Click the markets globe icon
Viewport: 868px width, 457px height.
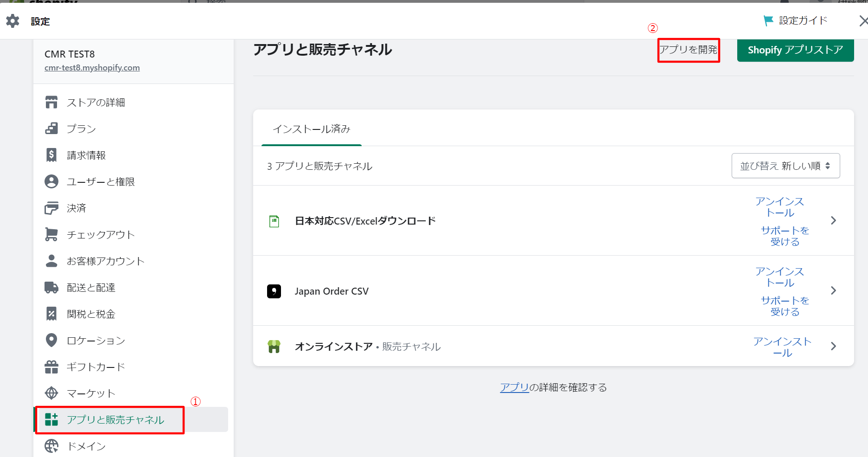click(x=51, y=393)
